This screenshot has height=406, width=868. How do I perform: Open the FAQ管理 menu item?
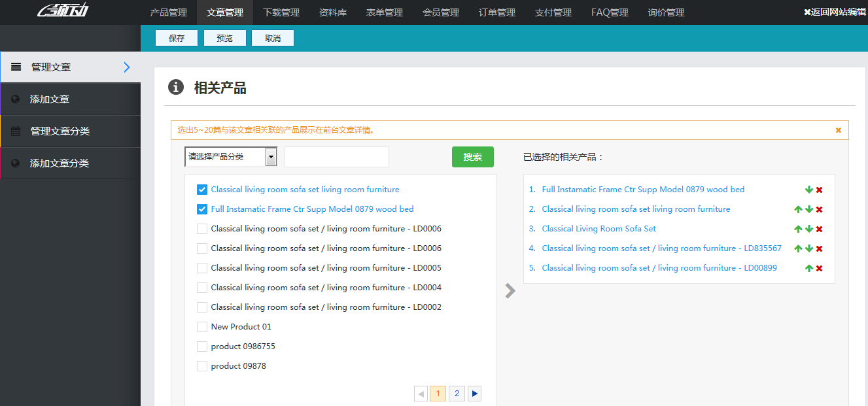tap(609, 12)
